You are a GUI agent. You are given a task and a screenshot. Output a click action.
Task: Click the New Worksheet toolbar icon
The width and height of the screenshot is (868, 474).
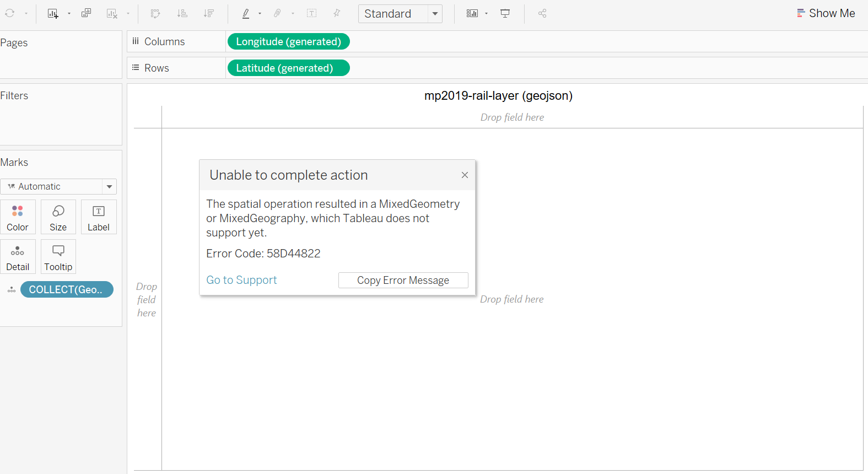tap(53, 14)
